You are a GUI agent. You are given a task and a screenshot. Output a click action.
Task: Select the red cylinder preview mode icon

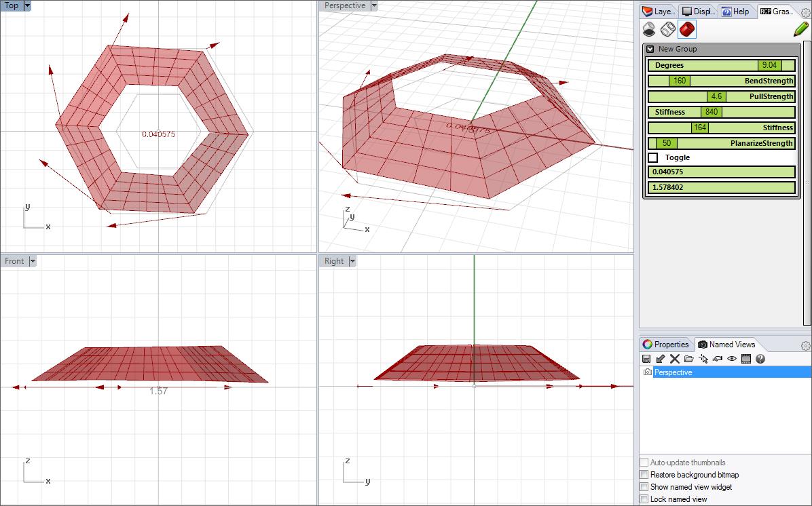(x=687, y=29)
